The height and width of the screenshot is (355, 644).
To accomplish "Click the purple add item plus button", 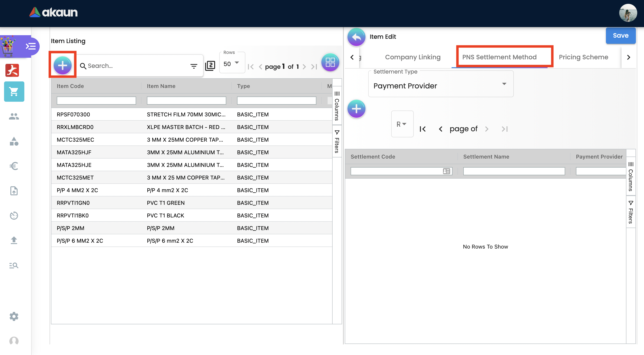I will pyautogui.click(x=62, y=65).
